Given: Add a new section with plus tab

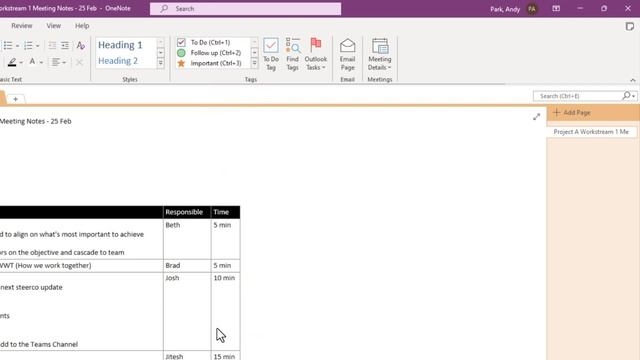Looking at the screenshot, I should pos(16,99).
